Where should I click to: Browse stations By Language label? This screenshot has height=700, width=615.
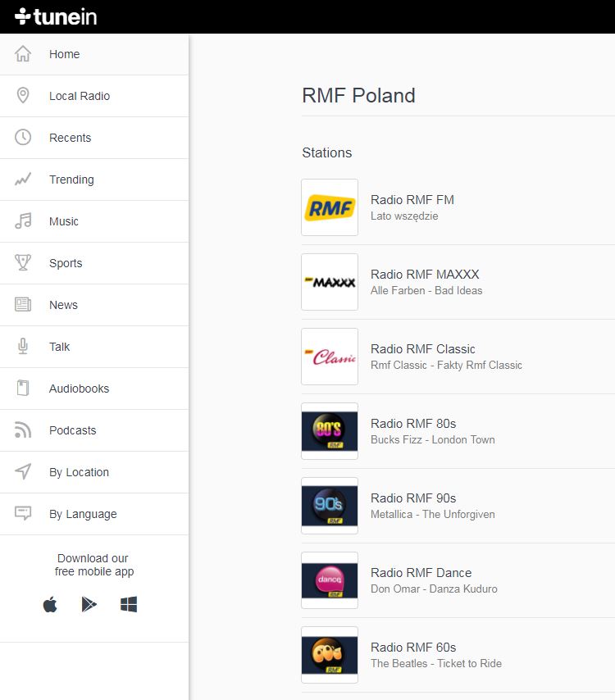point(83,514)
